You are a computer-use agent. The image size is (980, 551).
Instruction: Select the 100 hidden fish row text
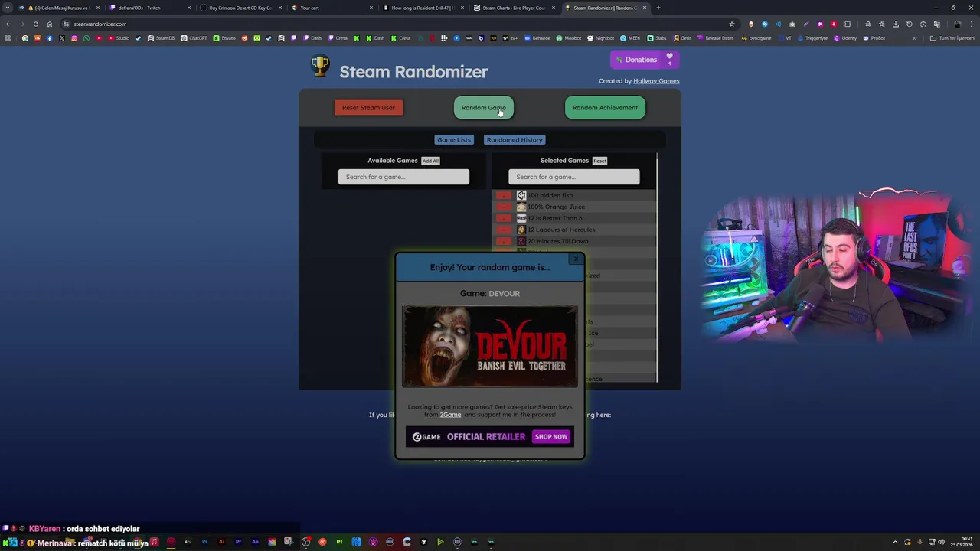pyautogui.click(x=550, y=195)
